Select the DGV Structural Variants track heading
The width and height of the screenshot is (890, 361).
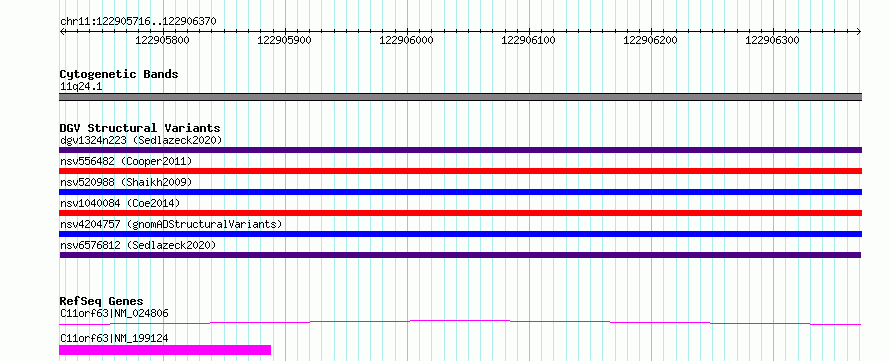point(140,128)
